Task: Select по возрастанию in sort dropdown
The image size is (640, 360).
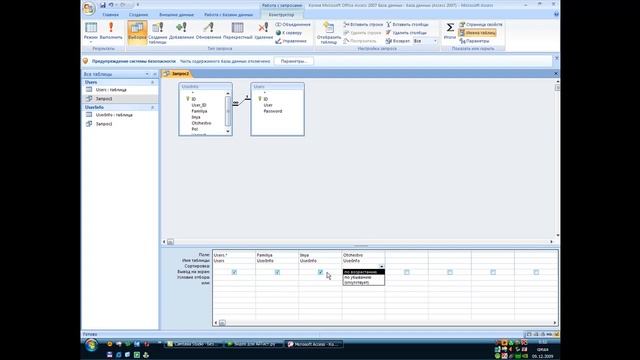Action: (363, 272)
